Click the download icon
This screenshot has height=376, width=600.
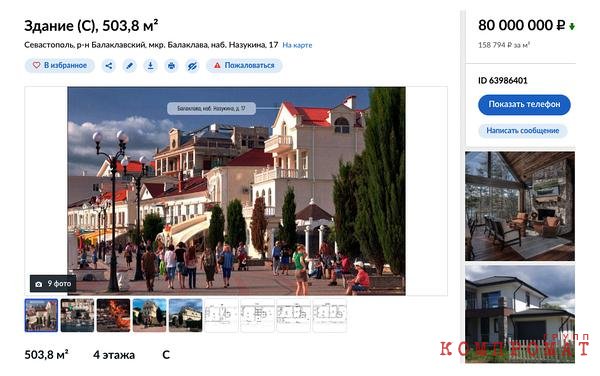(x=150, y=65)
